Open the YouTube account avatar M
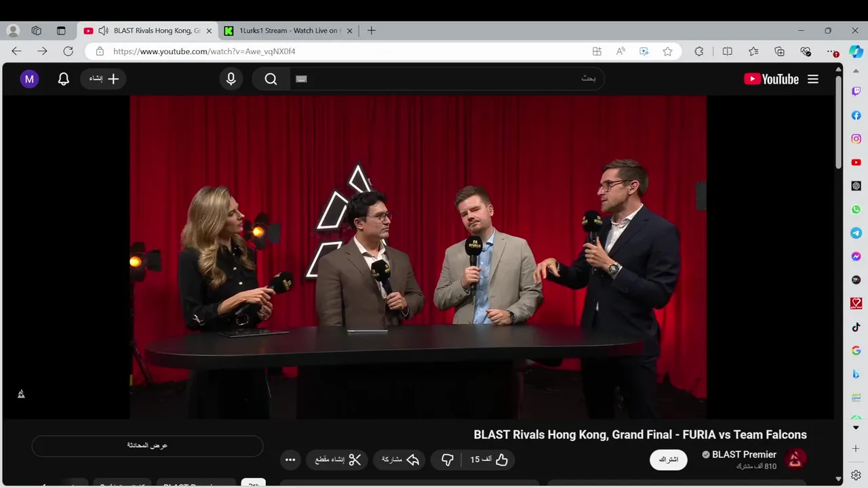 click(x=29, y=79)
